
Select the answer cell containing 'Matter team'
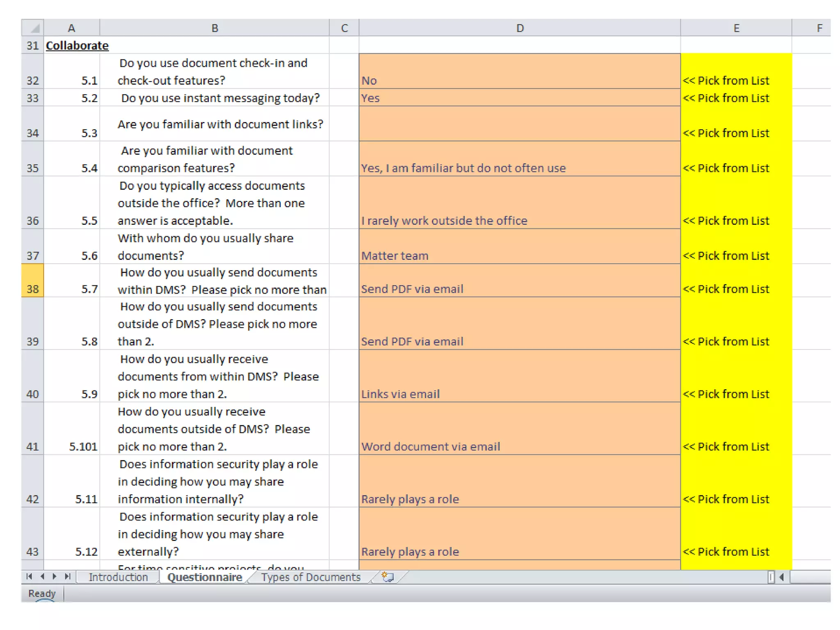(x=519, y=247)
